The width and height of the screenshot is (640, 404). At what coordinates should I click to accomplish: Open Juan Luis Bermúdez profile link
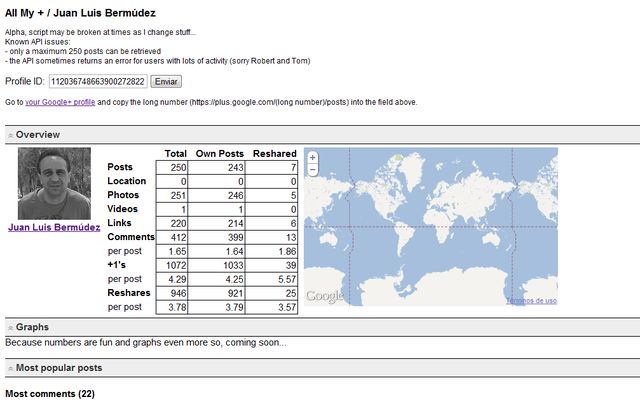54,228
